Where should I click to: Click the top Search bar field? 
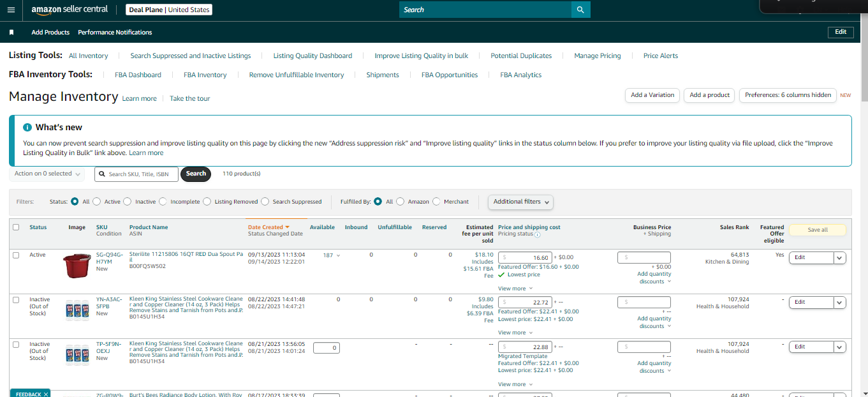485,10
